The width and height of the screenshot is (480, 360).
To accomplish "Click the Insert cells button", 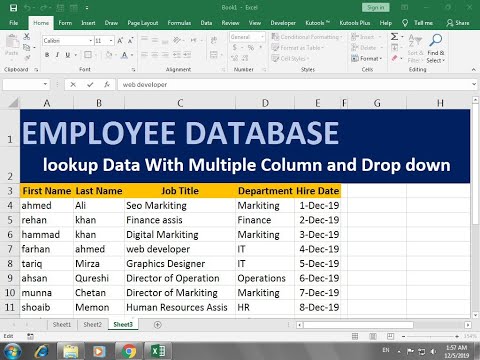I will pyautogui.click(x=366, y=37).
